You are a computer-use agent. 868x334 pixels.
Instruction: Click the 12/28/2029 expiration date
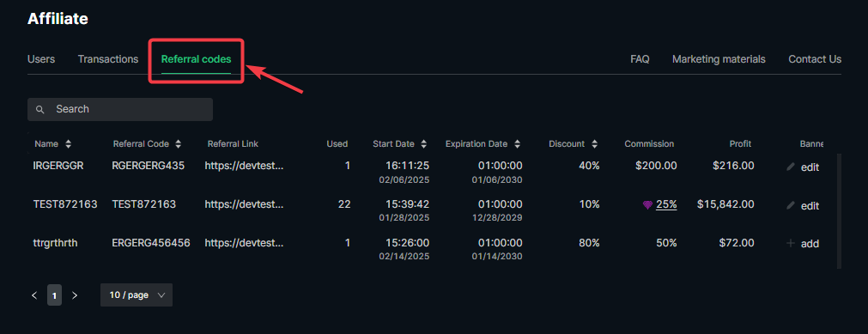(497, 218)
